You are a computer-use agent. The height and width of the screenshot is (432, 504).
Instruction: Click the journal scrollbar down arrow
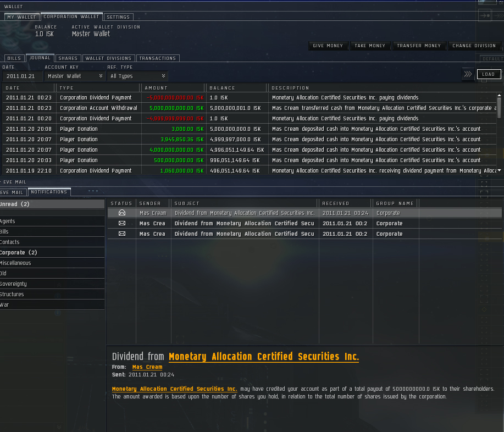coord(499,171)
